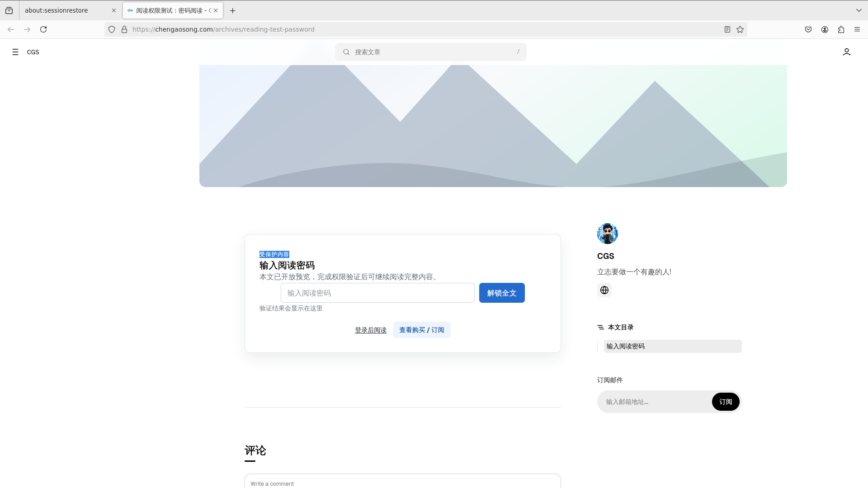Click the search magnifier icon
The height and width of the screenshot is (488, 868).
tap(346, 52)
